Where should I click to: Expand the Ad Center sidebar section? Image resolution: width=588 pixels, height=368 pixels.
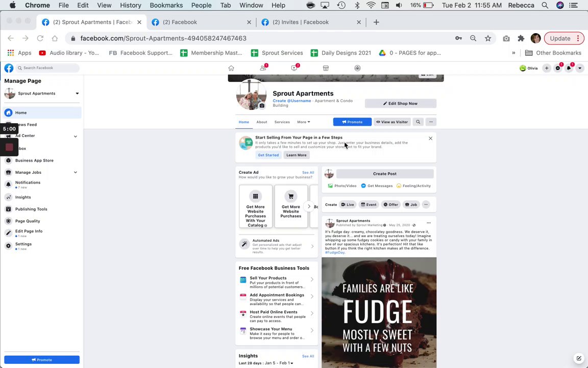coord(76,136)
